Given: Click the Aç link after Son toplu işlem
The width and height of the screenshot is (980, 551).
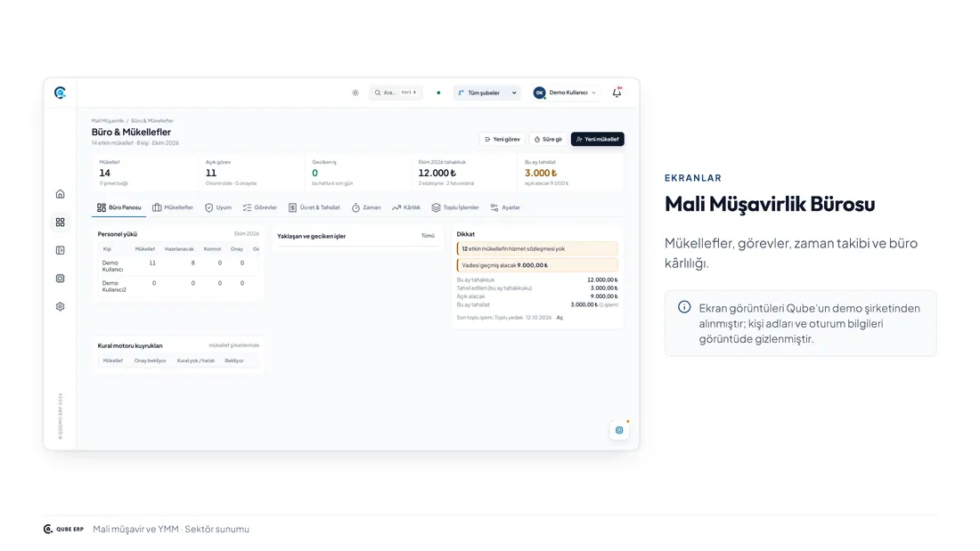Looking at the screenshot, I should click(559, 318).
